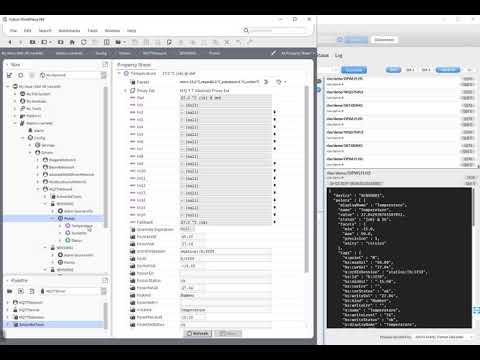Screen dimensions: 480x360
Task: Click the Config segment in the path bar
Action: pos(101,53)
